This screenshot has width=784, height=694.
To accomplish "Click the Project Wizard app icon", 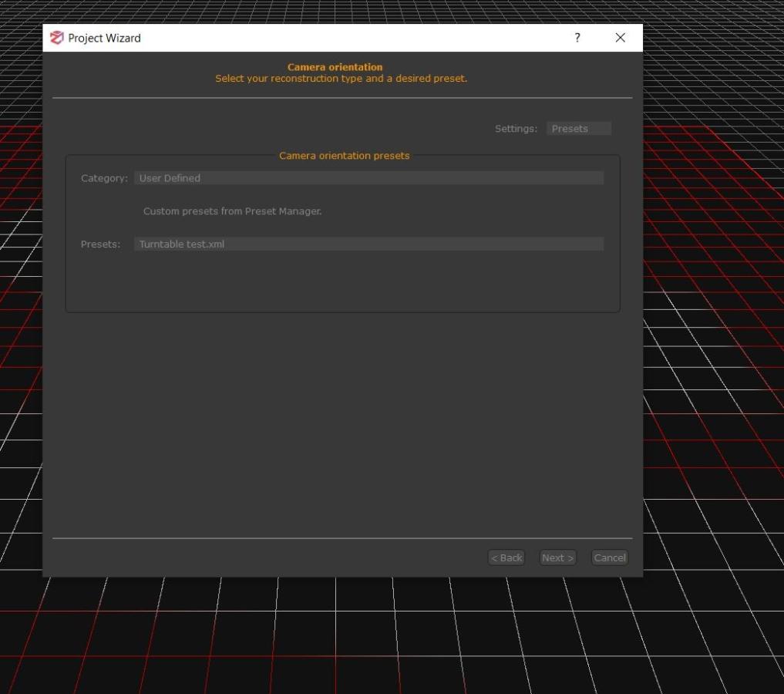I will pyautogui.click(x=56, y=38).
